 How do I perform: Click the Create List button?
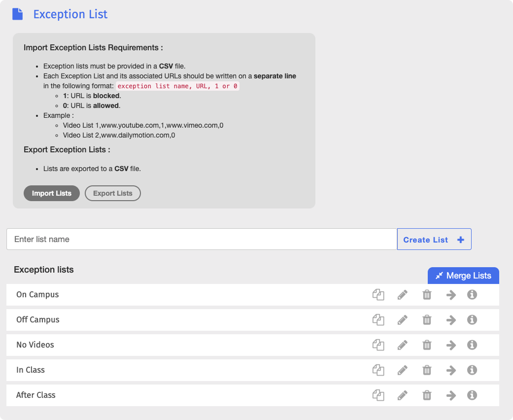[x=434, y=239]
